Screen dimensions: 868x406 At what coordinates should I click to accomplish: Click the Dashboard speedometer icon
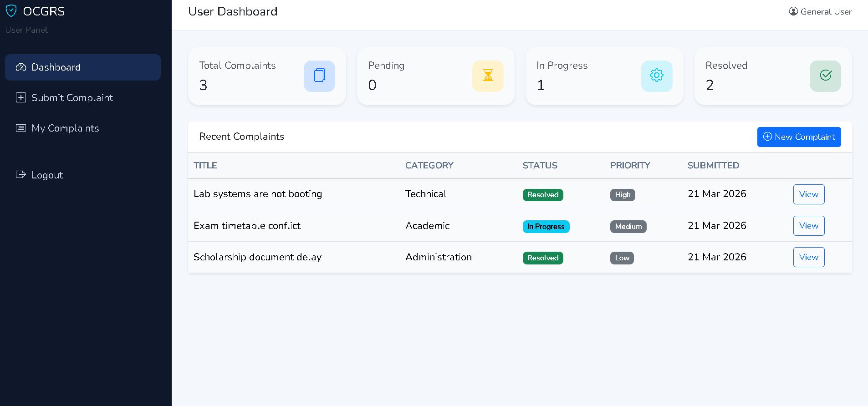pos(21,67)
